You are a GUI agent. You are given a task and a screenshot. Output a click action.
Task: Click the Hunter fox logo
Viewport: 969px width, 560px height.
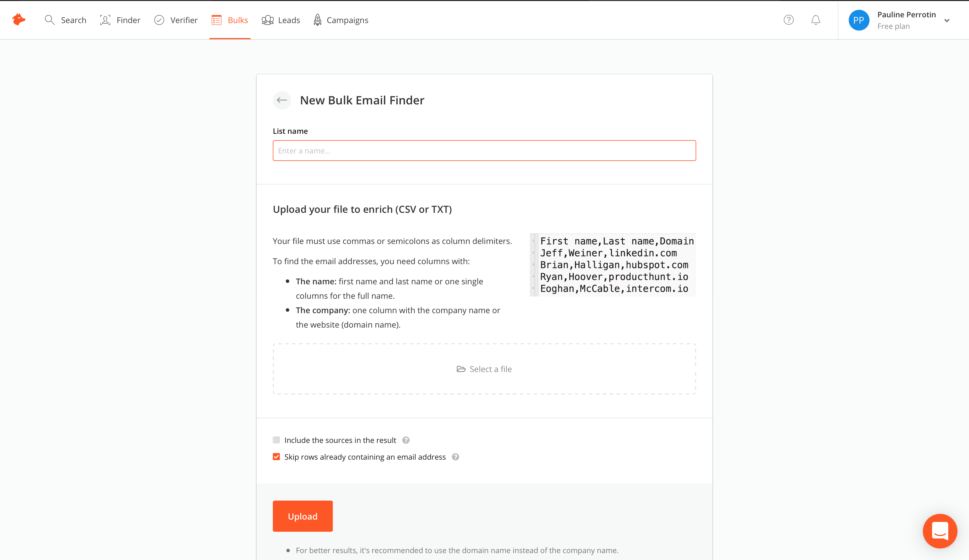click(x=18, y=20)
